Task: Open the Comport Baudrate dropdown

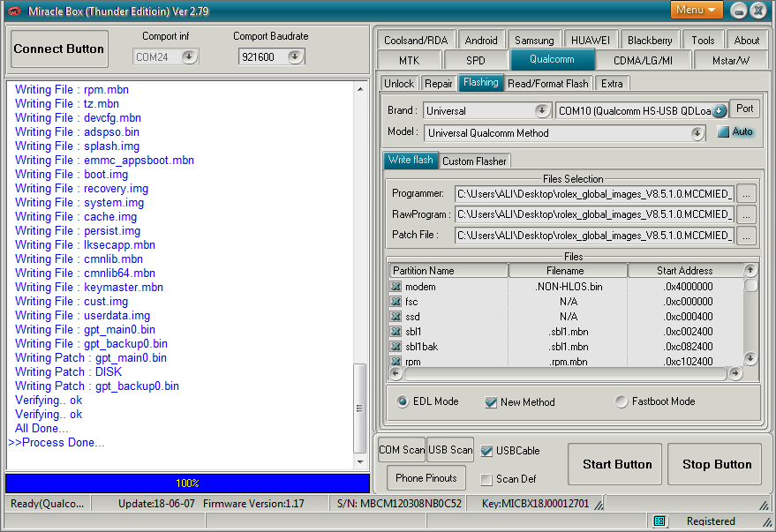Action: [x=295, y=56]
